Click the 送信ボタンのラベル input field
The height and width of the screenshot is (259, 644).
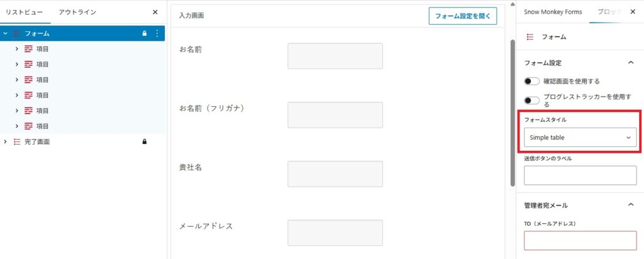pos(580,175)
